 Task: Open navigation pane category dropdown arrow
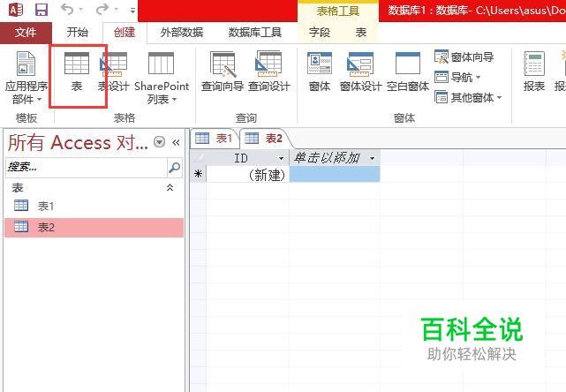pos(159,142)
